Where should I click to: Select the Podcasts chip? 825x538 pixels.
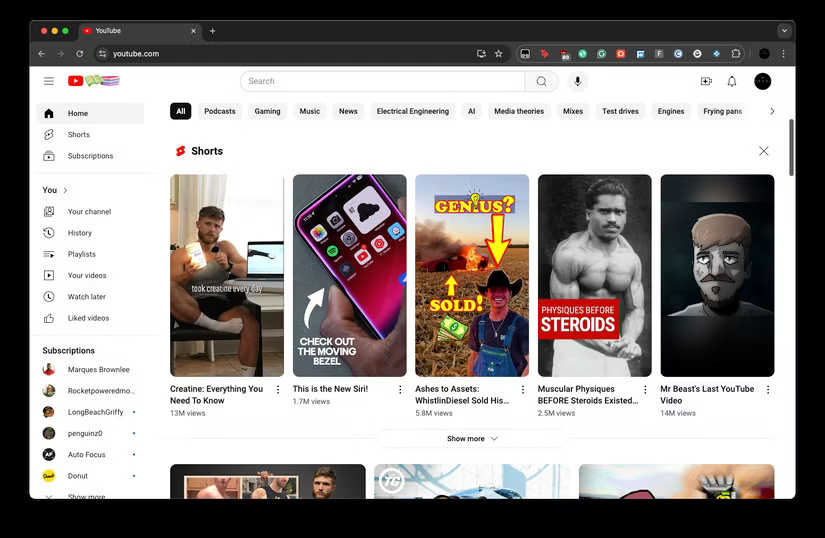pos(220,111)
